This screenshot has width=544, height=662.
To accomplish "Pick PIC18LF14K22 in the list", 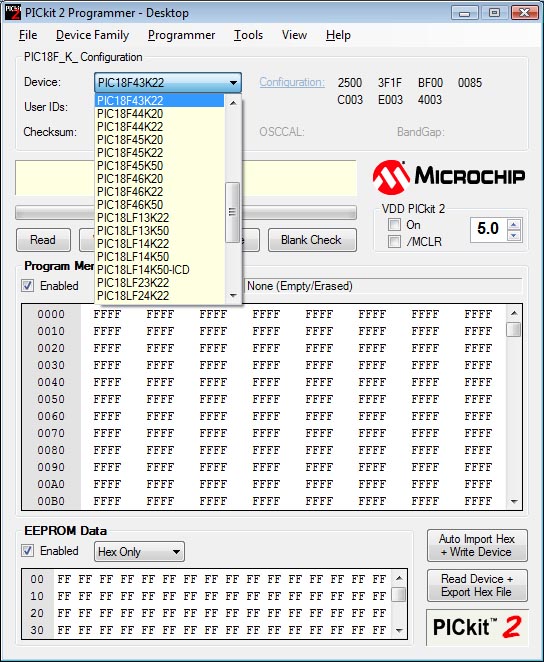I will [x=160, y=244].
